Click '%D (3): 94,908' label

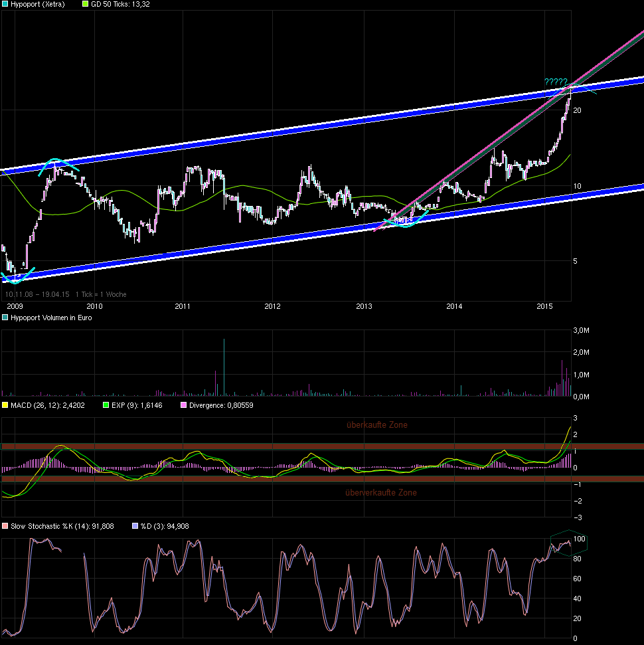click(x=165, y=526)
